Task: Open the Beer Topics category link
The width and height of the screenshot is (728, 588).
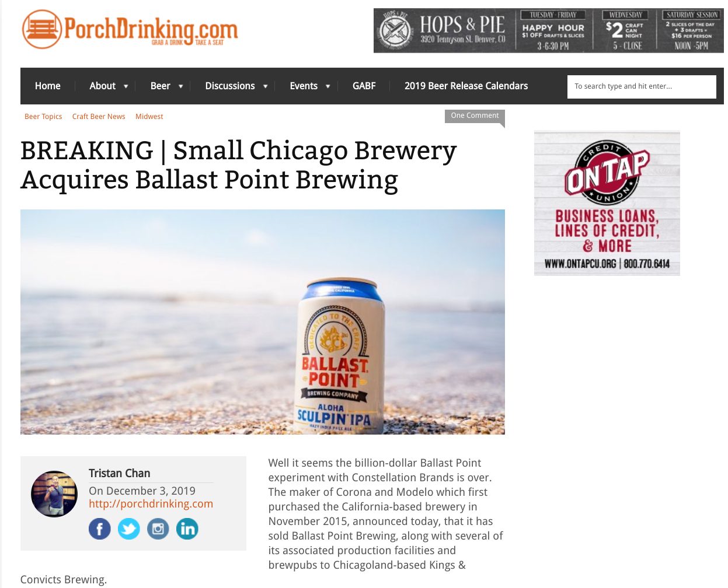Action: click(43, 117)
